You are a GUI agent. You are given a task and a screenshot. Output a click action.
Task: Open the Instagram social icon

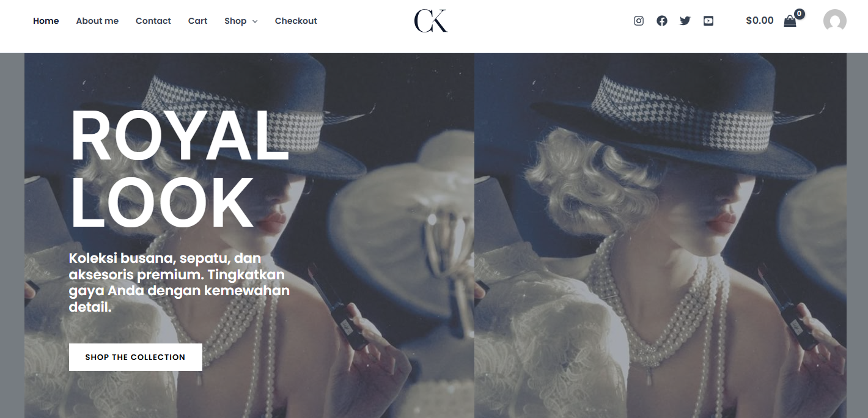[639, 21]
